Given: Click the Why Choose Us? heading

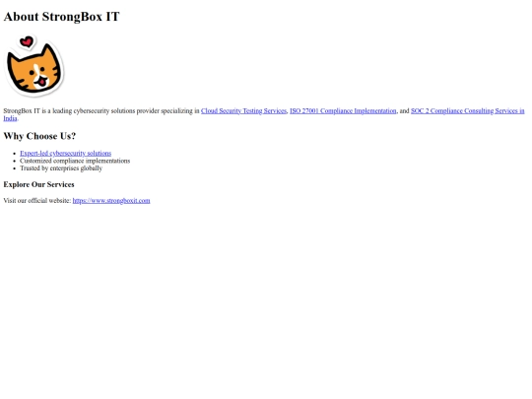Looking at the screenshot, I should pos(39,136).
